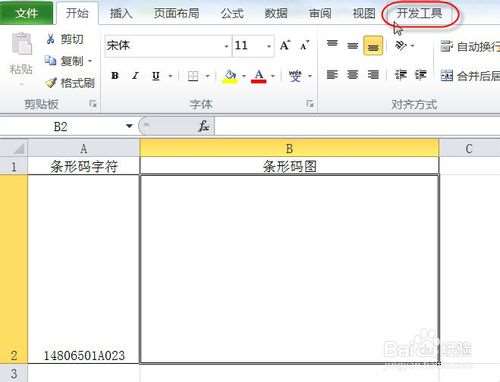Select cell A2 containing 14806501A023
This screenshot has height=382, width=500.
84,269
